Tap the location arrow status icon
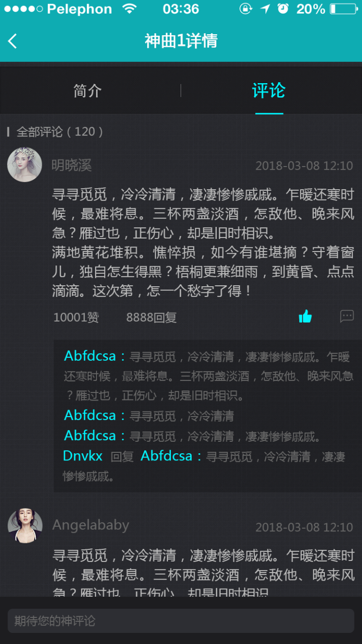The height and width of the screenshot is (644, 362). point(265,9)
